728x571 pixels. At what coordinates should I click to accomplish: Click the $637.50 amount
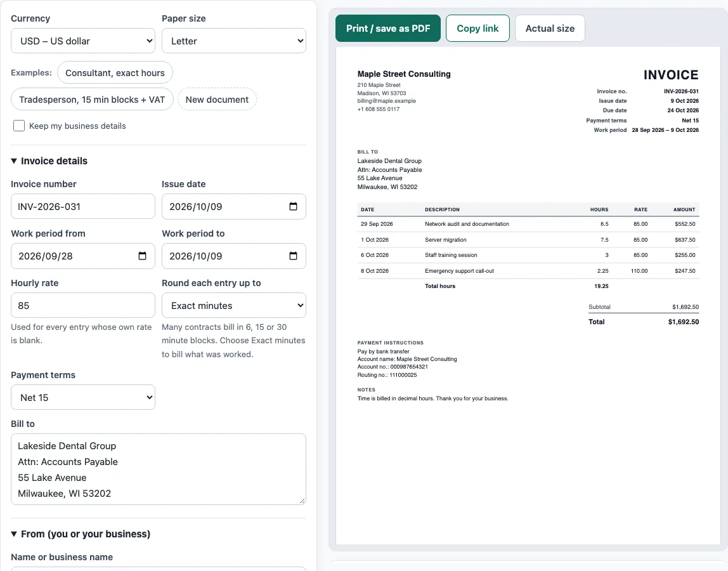[x=685, y=240]
